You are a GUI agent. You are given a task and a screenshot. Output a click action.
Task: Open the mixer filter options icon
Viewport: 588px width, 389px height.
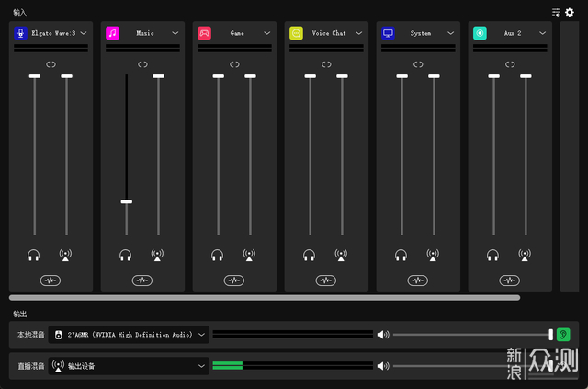pos(556,12)
